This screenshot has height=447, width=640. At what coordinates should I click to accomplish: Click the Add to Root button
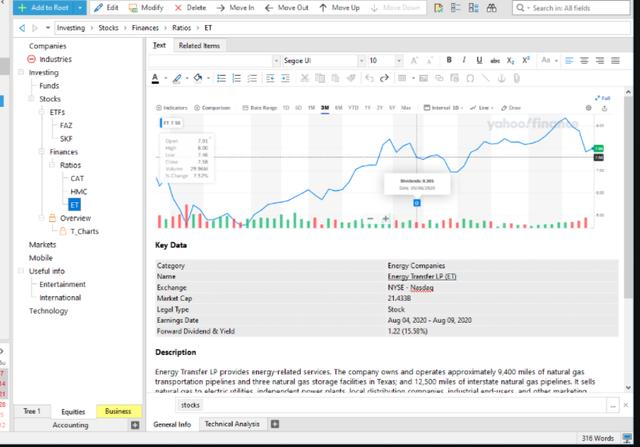point(44,8)
